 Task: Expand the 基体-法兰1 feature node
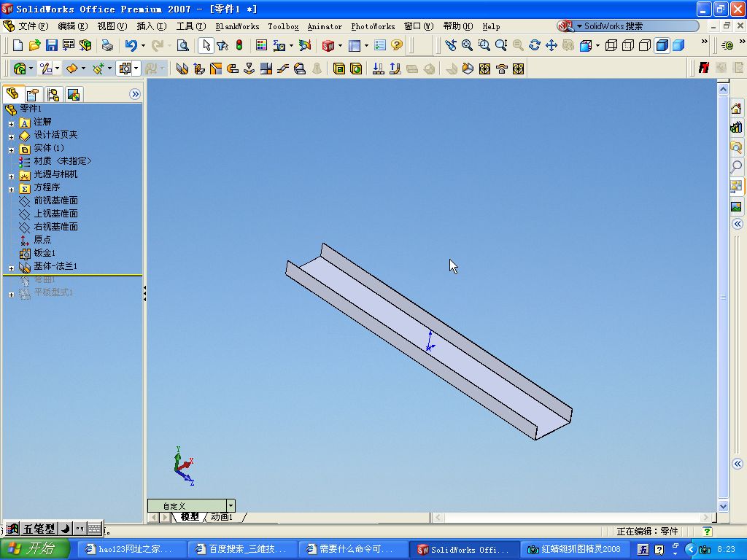(x=12, y=268)
